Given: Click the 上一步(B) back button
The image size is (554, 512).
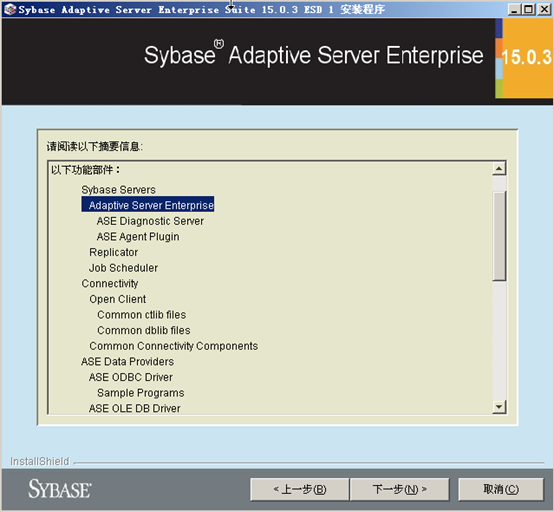Looking at the screenshot, I should (x=300, y=489).
